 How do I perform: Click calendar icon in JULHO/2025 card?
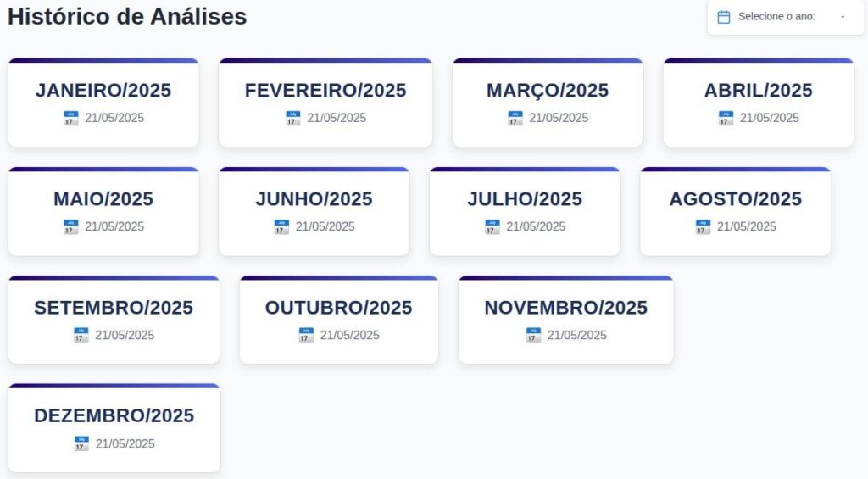point(492,227)
